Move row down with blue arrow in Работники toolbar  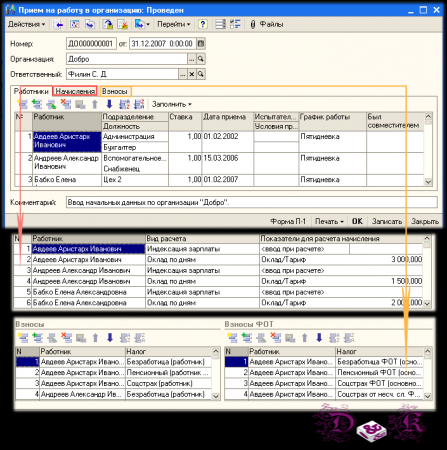coord(109,104)
